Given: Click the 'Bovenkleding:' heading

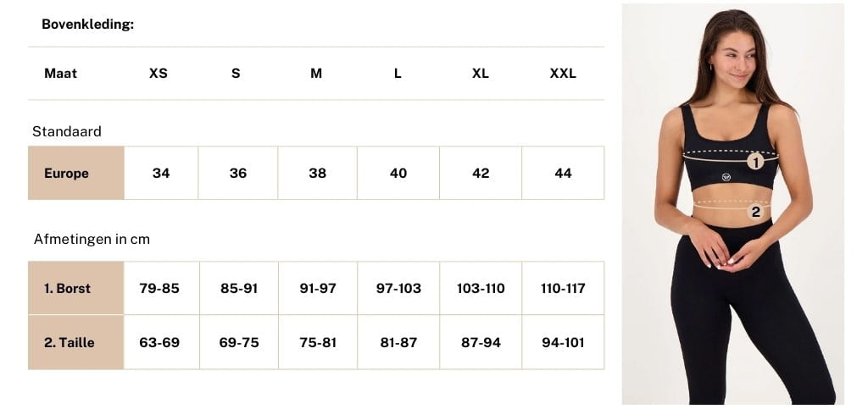Looking at the screenshot, I should [x=88, y=25].
